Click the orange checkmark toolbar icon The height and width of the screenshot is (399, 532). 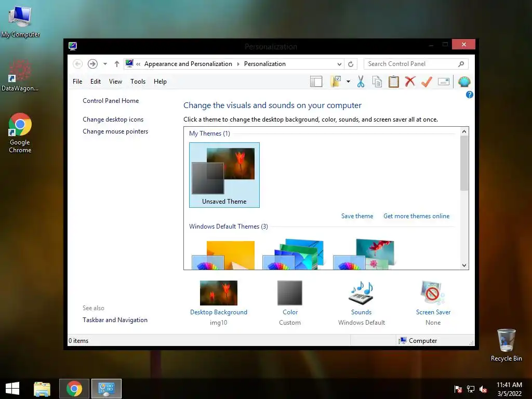427,82
